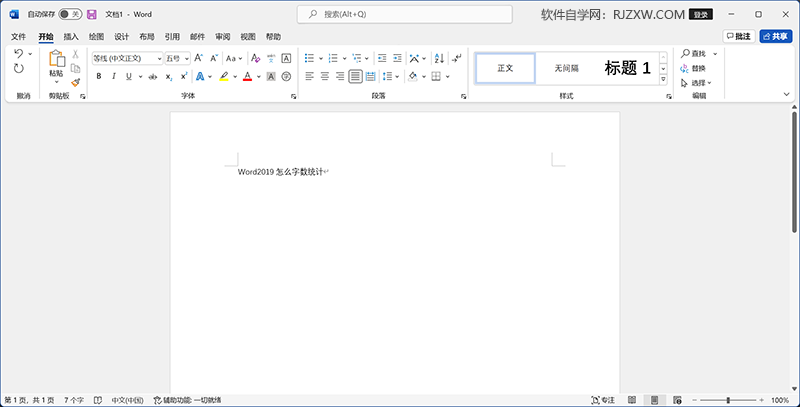Image resolution: width=800 pixels, height=407 pixels.
Task: Click the Sign in button
Action: click(x=701, y=15)
